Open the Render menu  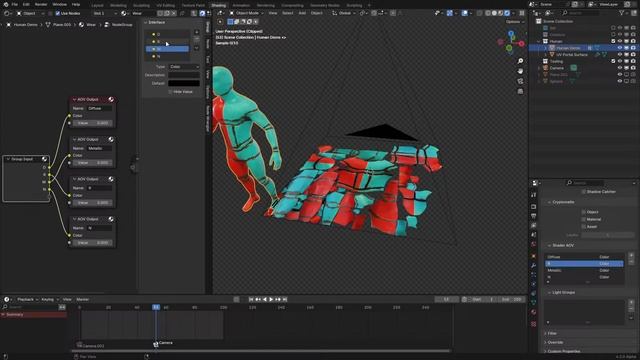pyautogui.click(x=41, y=4)
